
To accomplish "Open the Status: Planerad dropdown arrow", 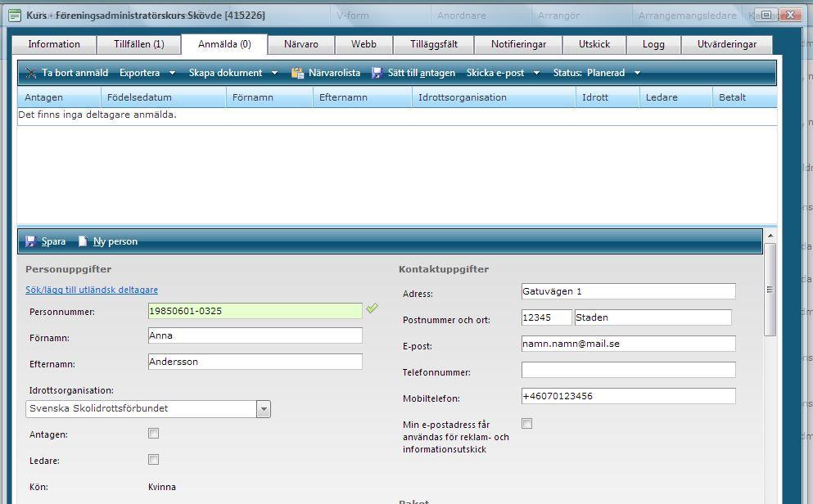I will [x=637, y=73].
